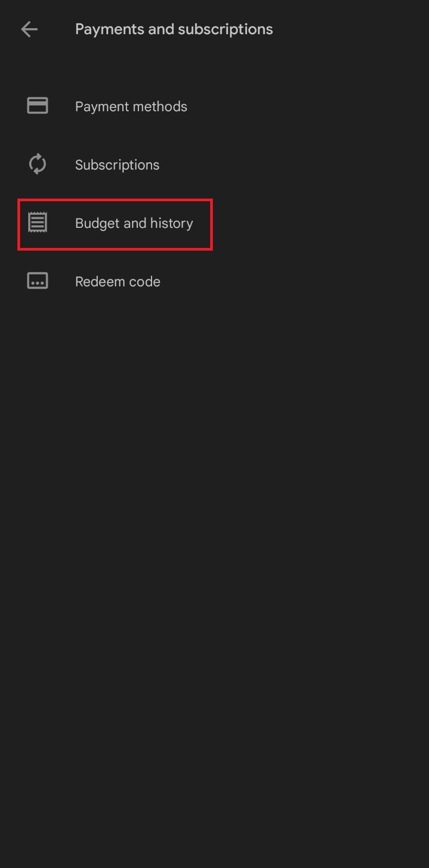Viewport: 429px width, 868px height.
Task: Select the Payment methods text label
Action: pos(131,106)
